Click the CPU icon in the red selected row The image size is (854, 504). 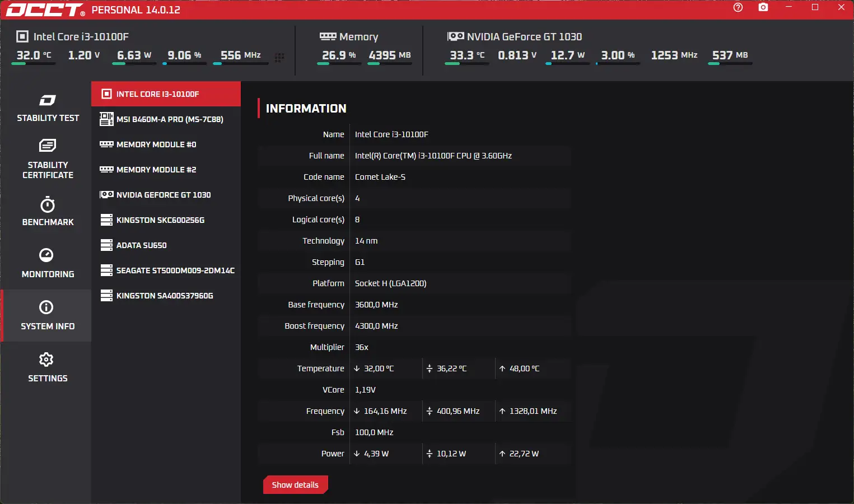pos(106,94)
